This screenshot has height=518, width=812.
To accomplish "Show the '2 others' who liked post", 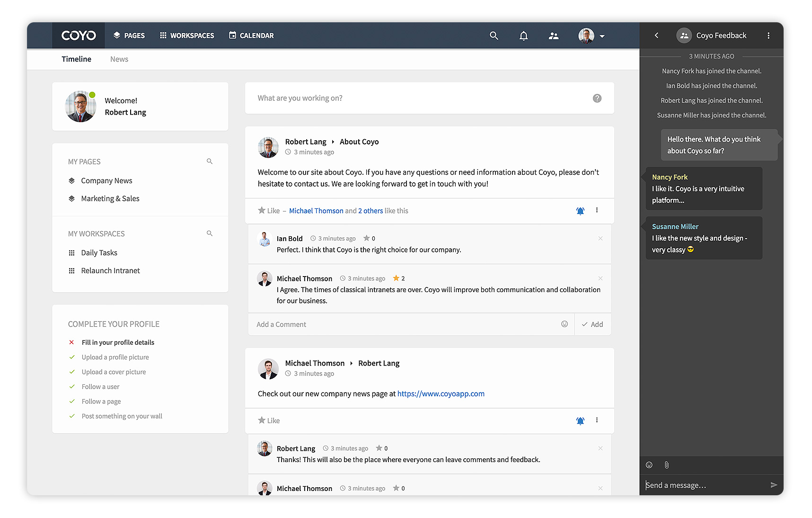I will click(x=371, y=211).
